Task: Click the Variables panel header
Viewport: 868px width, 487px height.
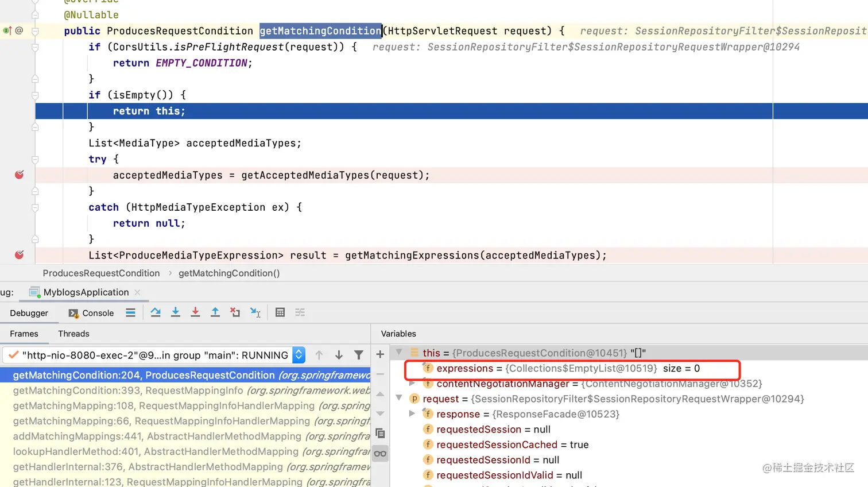Action: [398, 334]
